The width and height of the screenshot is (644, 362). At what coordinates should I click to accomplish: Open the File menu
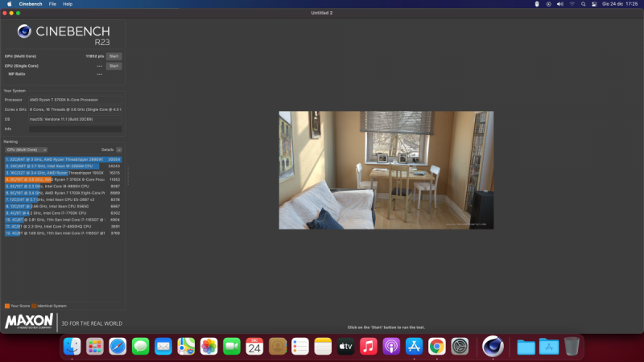point(52,4)
